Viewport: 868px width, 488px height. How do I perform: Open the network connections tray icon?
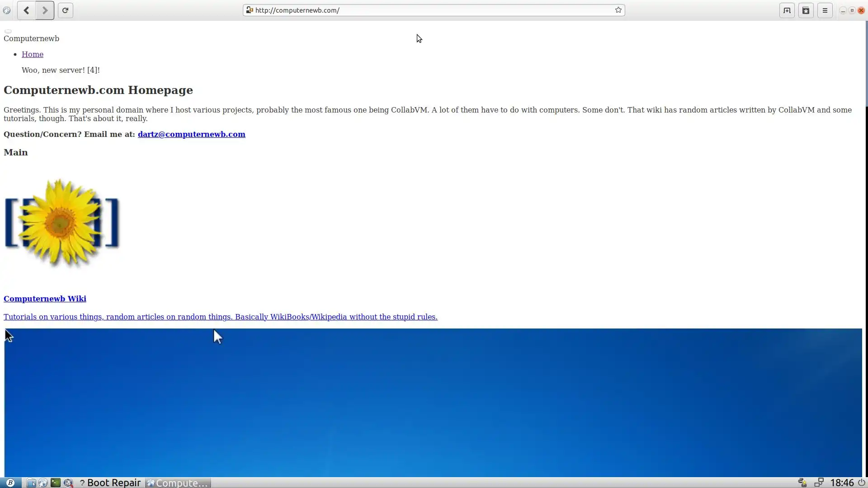click(x=819, y=483)
